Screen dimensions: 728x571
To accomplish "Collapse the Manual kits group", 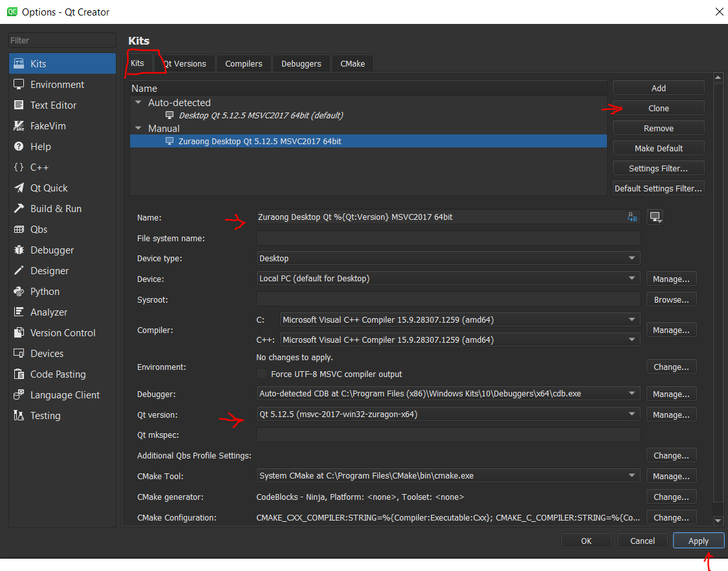I will [138, 128].
